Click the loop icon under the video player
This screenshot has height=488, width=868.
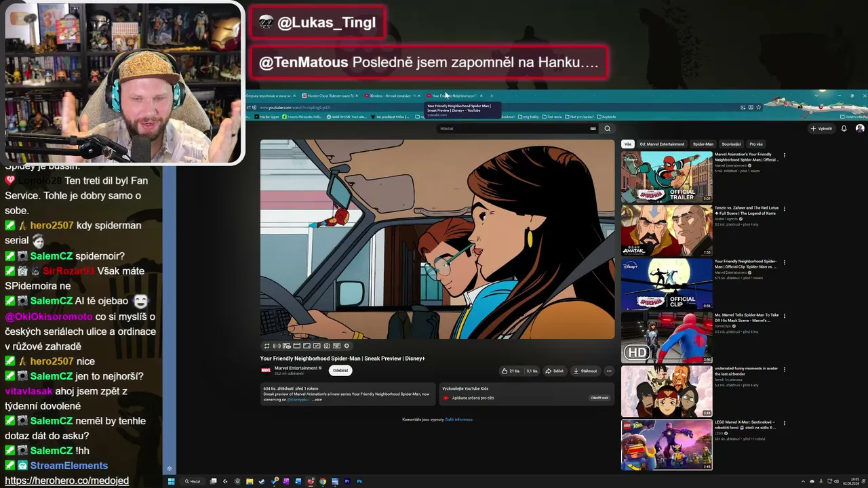tap(267, 346)
